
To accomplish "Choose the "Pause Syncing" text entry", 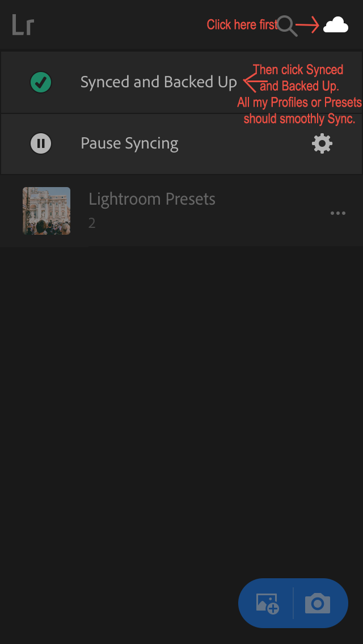I will tap(129, 143).
